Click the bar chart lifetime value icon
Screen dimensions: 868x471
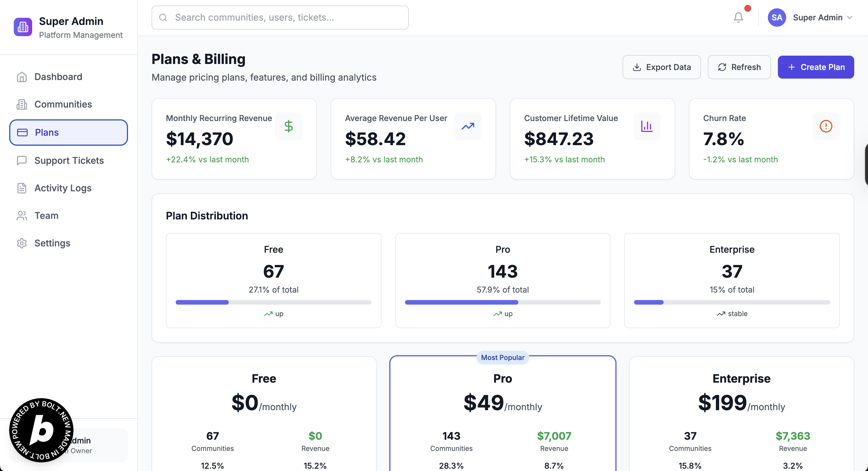point(647,126)
